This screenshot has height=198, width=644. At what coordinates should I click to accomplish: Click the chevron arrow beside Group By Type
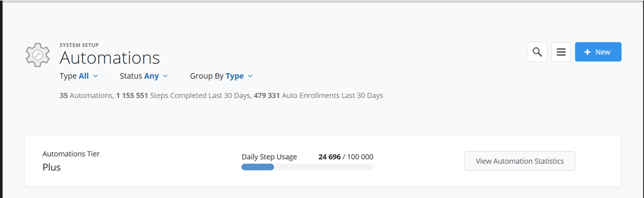coord(250,76)
